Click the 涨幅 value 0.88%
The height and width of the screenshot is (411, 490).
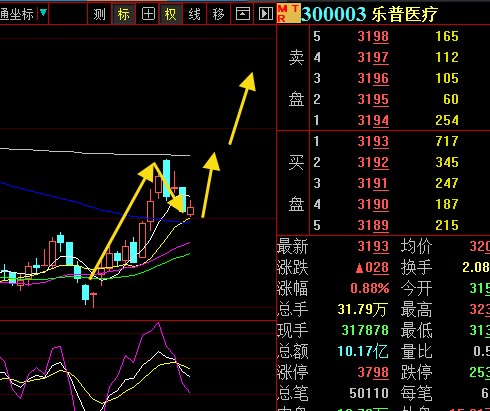pos(370,288)
